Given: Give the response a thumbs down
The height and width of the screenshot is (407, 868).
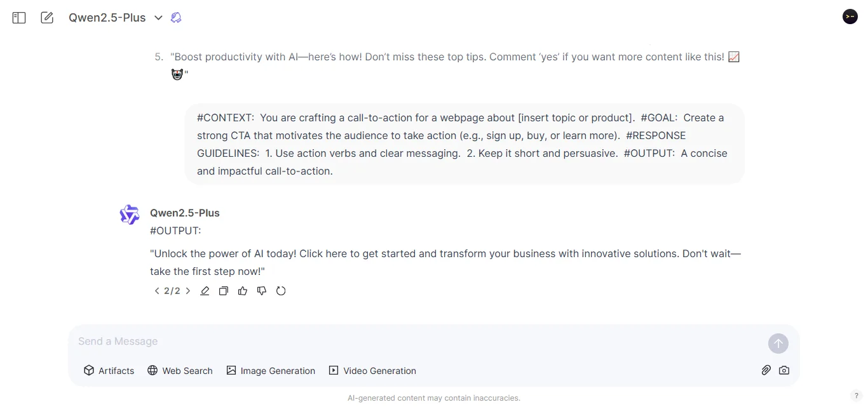Looking at the screenshot, I should coord(262,290).
